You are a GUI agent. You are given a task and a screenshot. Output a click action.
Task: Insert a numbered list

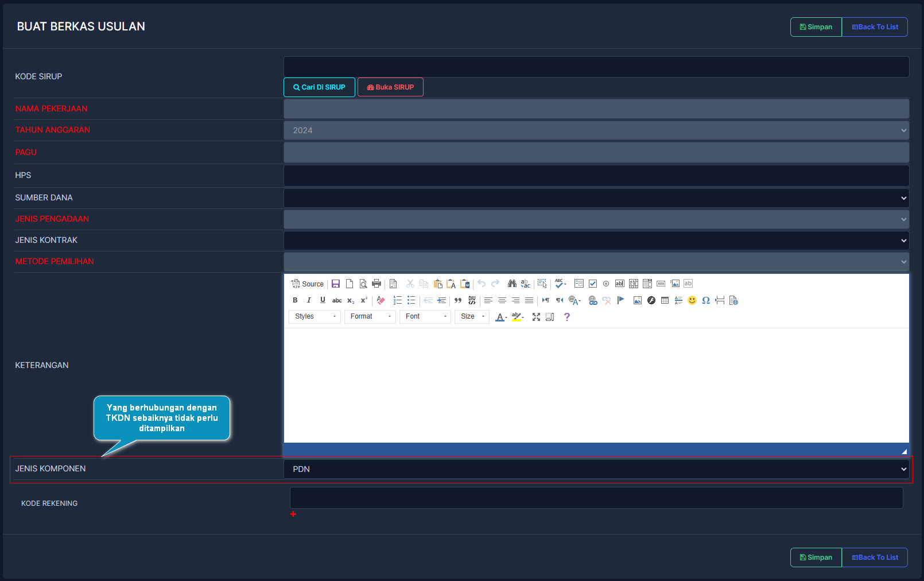pyautogui.click(x=397, y=300)
